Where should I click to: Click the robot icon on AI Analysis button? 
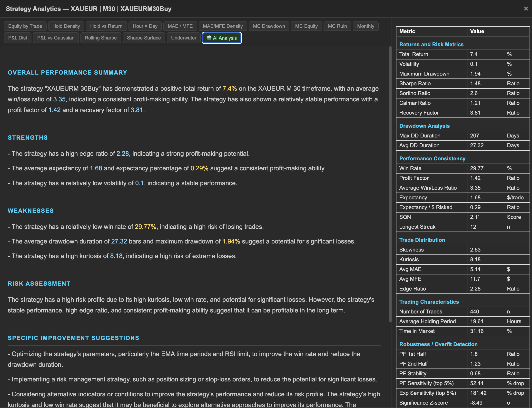tap(209, 38)
